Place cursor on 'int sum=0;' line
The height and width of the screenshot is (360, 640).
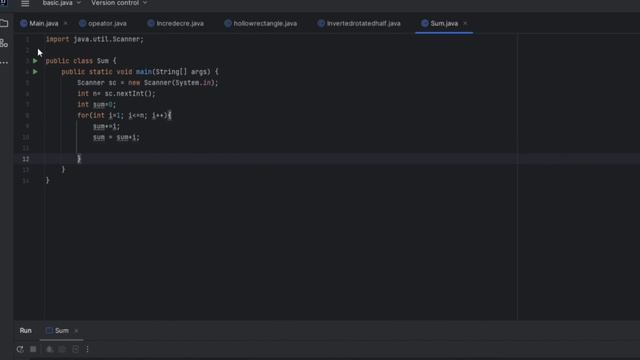point(96,104)
